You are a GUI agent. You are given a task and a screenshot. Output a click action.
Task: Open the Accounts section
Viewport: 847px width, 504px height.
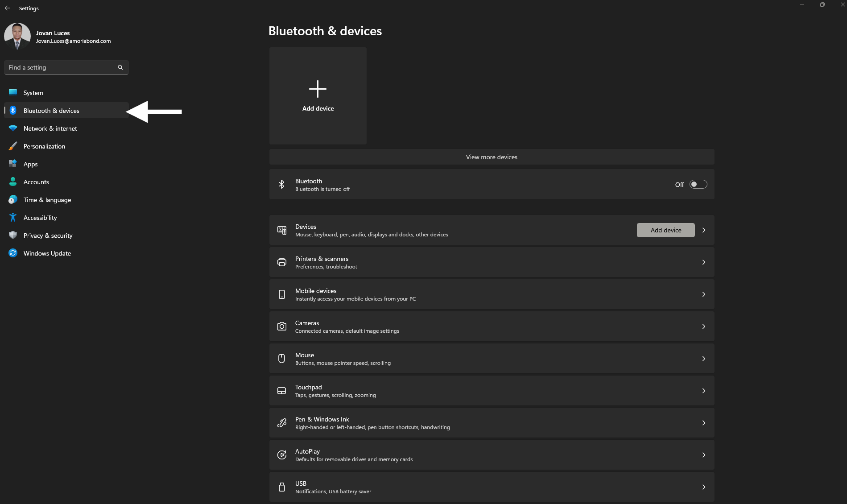66,182
